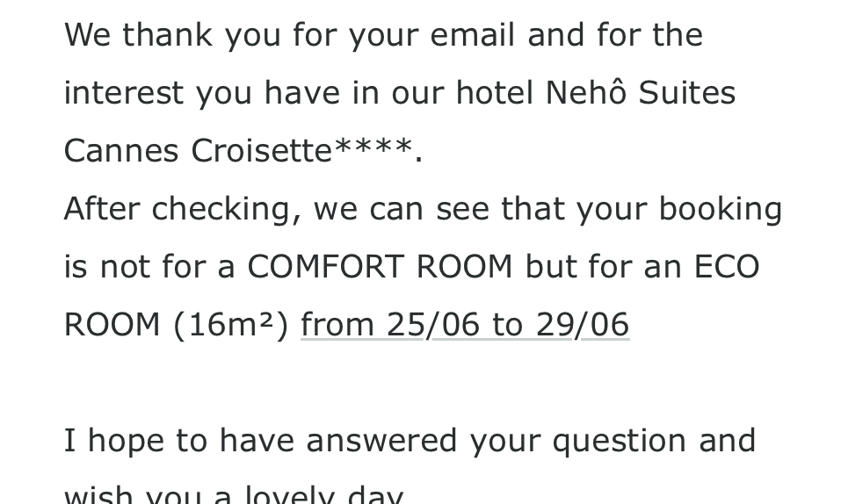
Task: Click the words 'COMFORT ROOM' in the email
Action: [x=380, y=266]
